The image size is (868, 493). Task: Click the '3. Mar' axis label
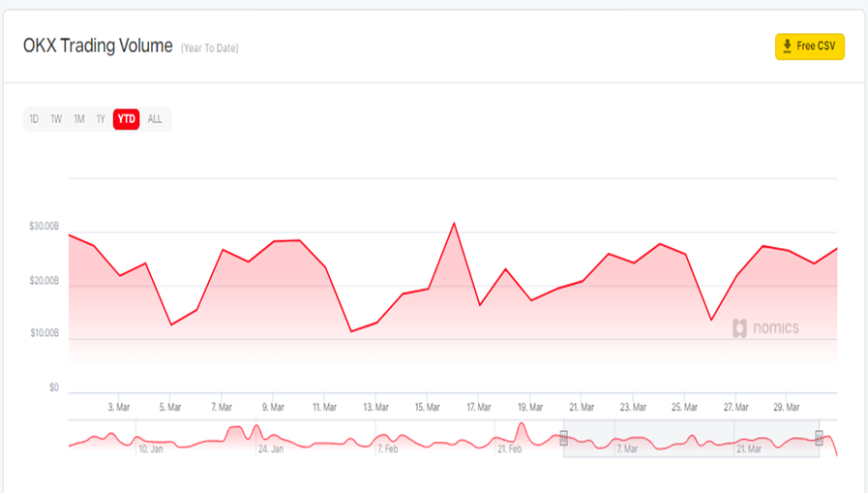118,407
